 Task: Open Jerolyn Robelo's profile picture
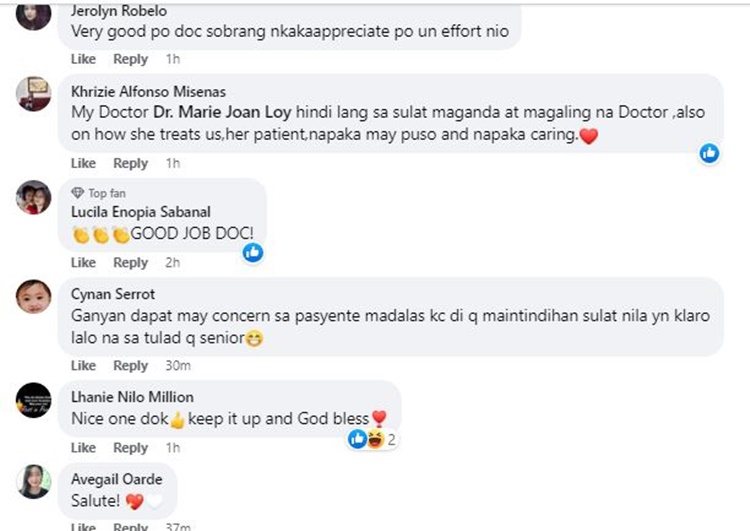[x=33, y=14]
